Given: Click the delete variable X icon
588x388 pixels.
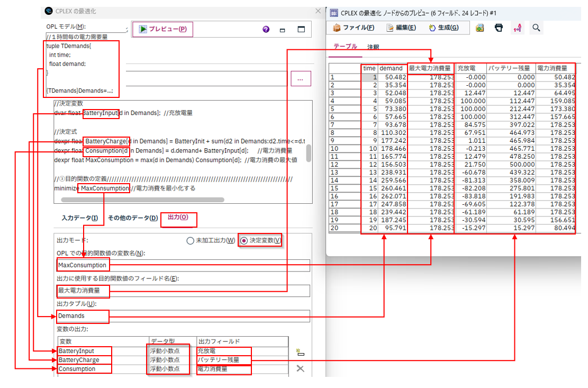Looking at the screenshot, I should click(300, 368).
